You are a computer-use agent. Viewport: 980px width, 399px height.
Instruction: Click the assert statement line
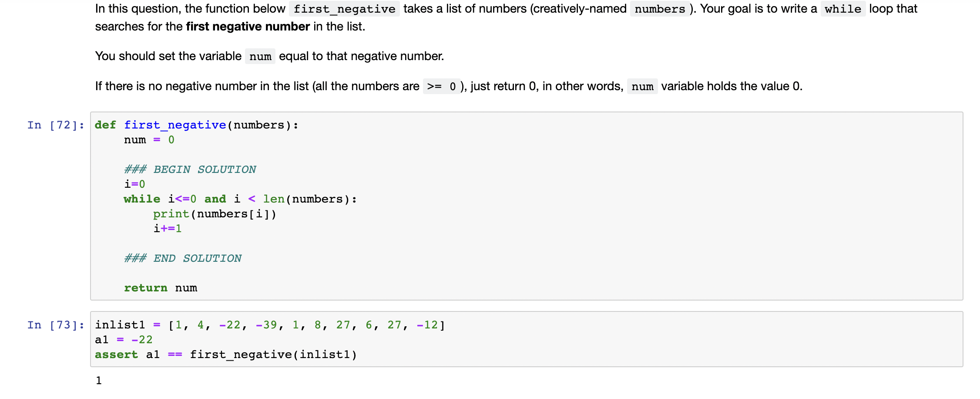coord(226,354)
